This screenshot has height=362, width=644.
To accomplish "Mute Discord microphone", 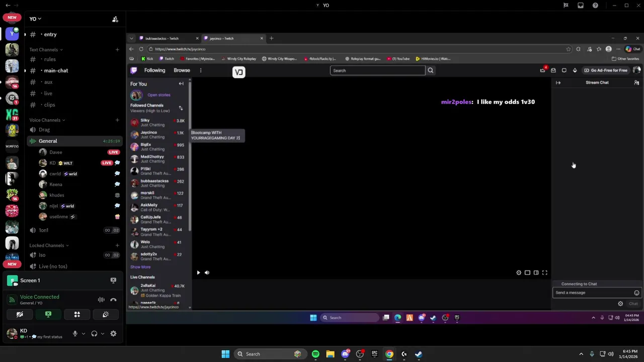I will point(75,333).
